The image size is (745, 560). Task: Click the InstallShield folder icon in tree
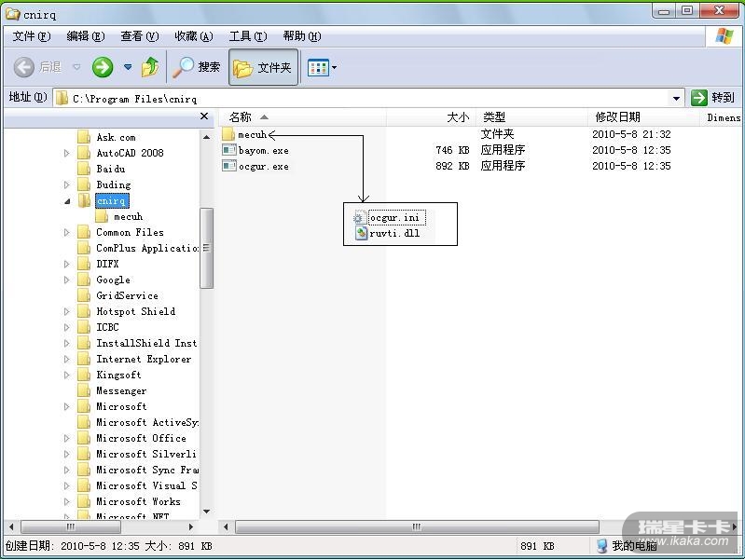click(x=84, y=343)
